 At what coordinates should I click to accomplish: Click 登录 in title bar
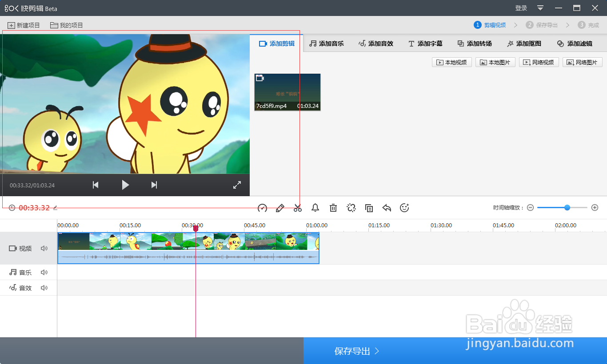coord(521,8)
